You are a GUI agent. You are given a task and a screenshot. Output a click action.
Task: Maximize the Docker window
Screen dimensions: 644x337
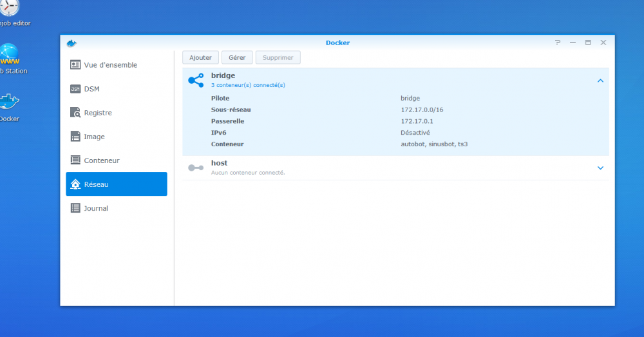click(x=588, y=43)
